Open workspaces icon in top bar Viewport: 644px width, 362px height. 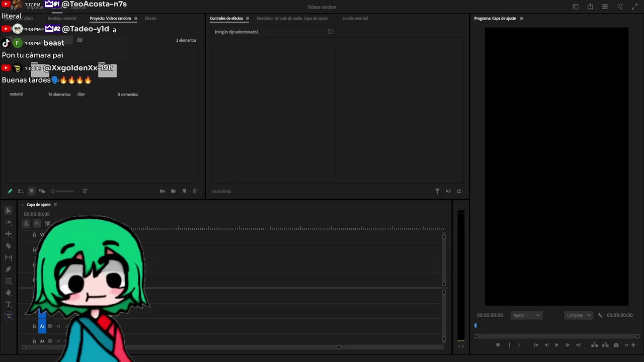(x=605, y=7)
